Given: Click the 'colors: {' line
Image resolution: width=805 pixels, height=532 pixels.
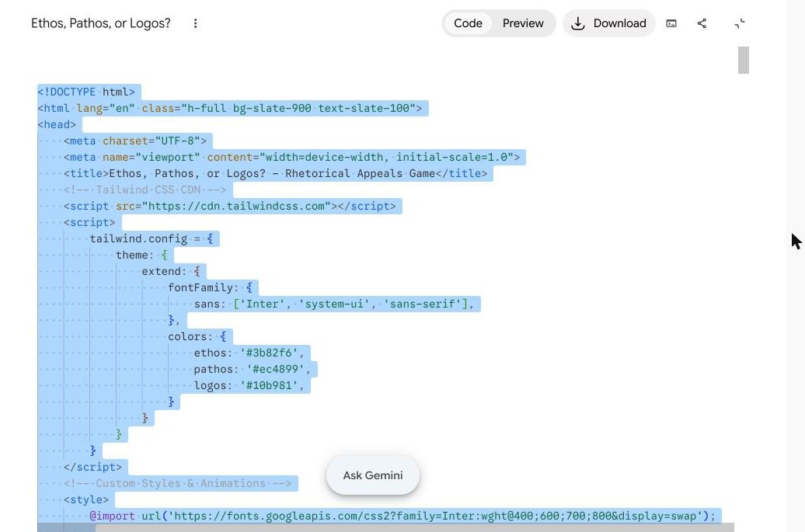Looking at the screenshot, I should tap(197, 337).
